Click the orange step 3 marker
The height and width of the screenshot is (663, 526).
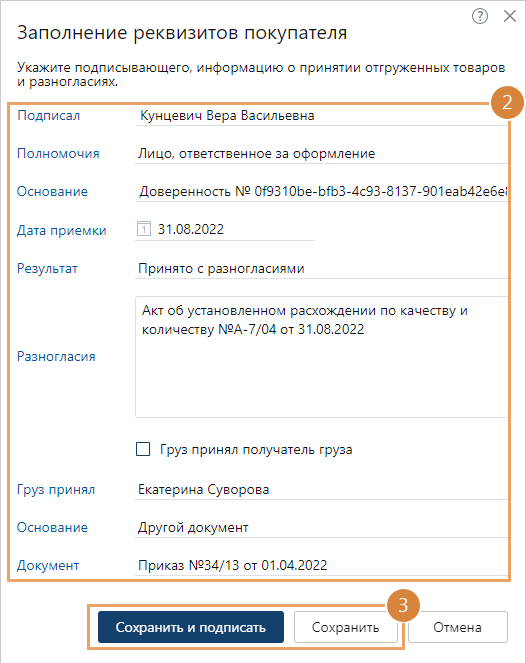(x=403, y=605)
